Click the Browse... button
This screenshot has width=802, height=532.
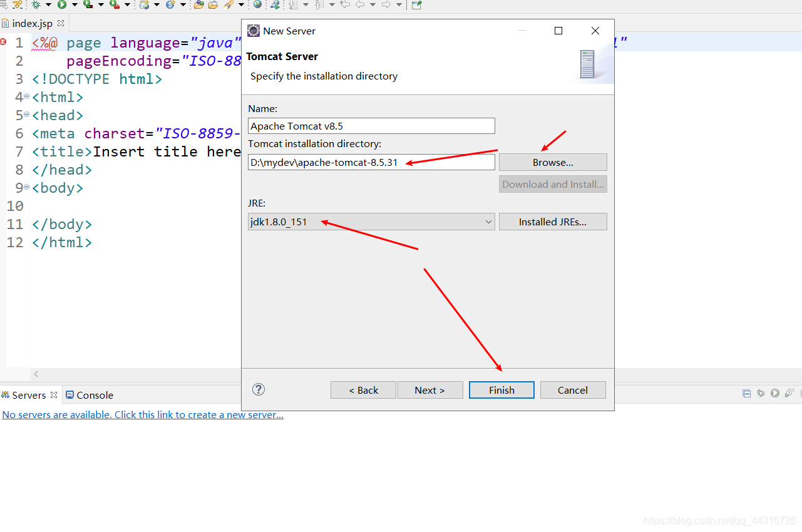[553, 162]
